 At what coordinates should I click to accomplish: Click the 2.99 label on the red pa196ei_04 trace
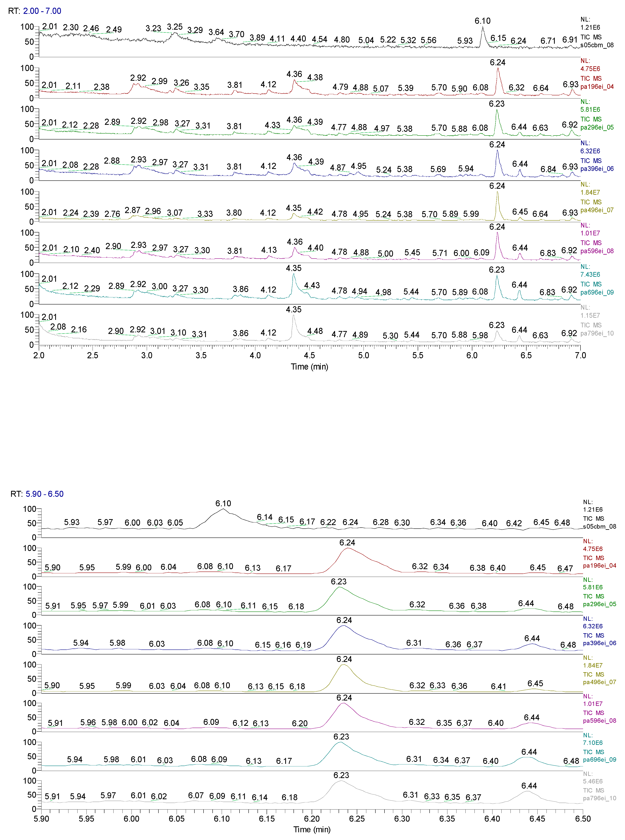point(160,81)
